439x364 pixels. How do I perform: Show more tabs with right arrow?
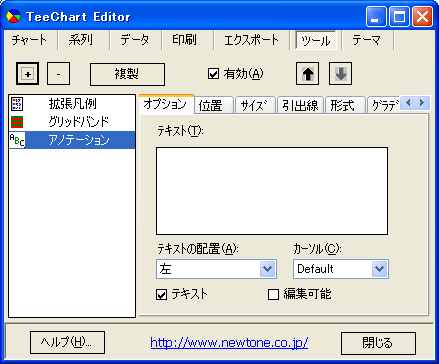(x=422, y=103)
